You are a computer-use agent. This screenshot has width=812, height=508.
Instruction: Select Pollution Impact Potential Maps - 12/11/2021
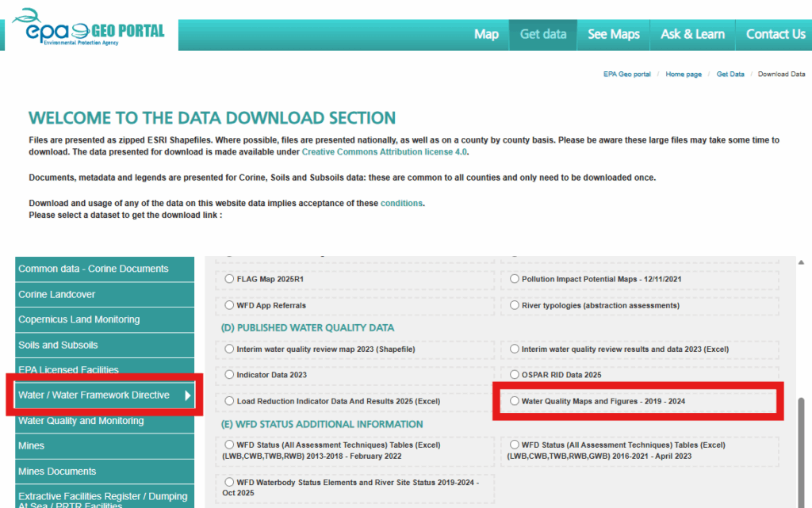516,279
